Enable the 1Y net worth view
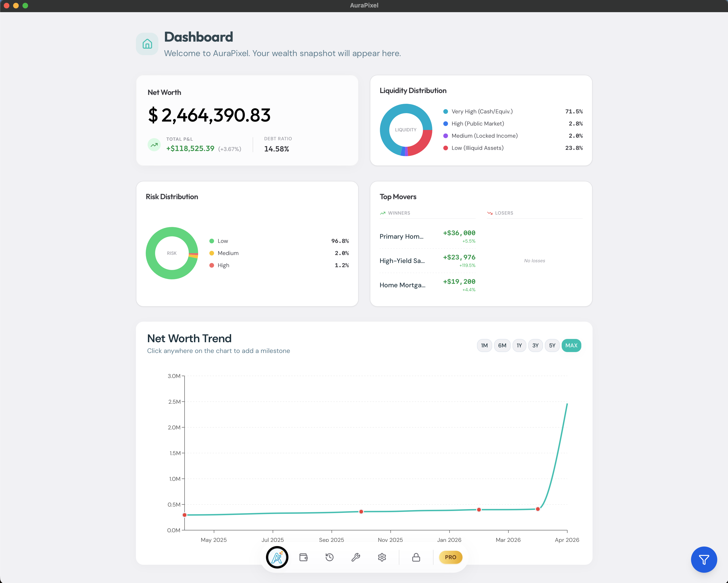 click(x=519, y=345)
